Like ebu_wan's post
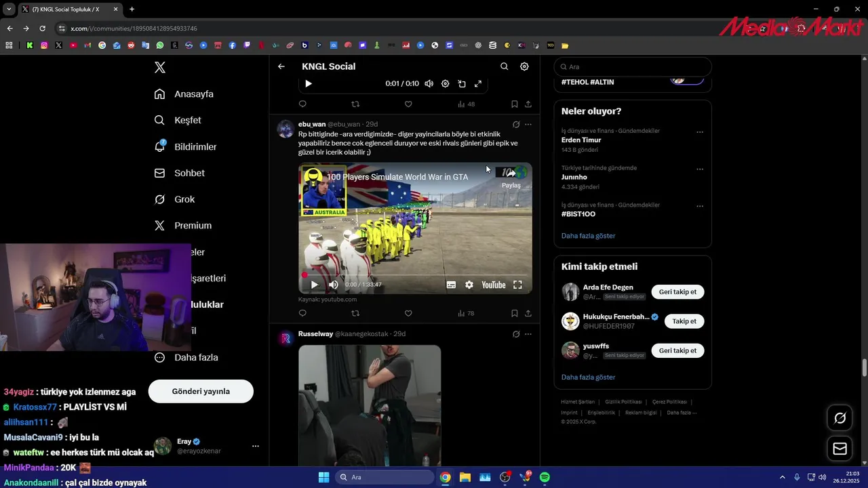This screenshot has width=868, height=488. pos(408,313)
